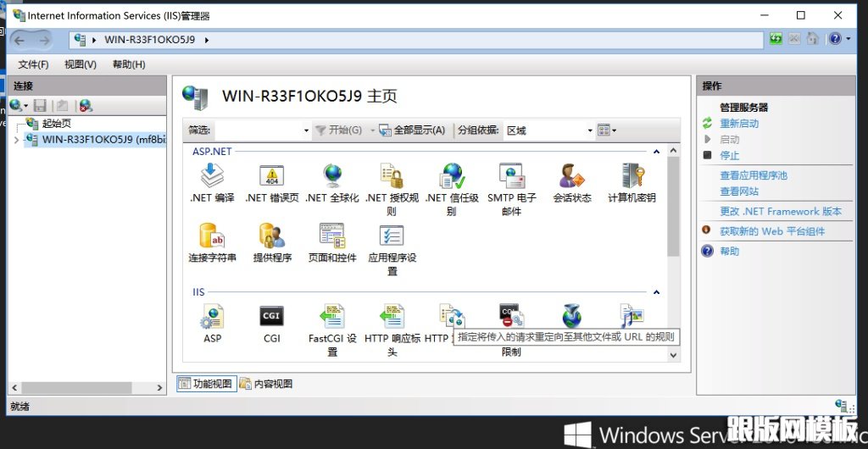
Task: Open the 文件(F) menu
Action: 33,64
